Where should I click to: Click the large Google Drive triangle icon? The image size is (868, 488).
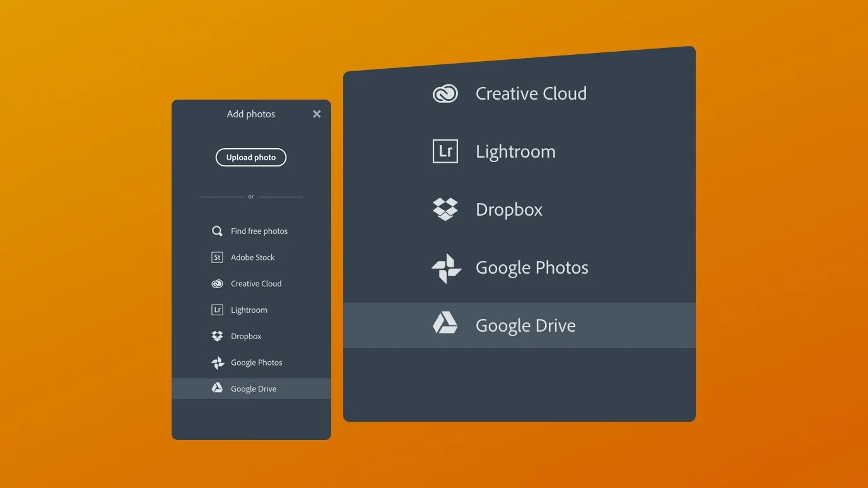point(445,323)
